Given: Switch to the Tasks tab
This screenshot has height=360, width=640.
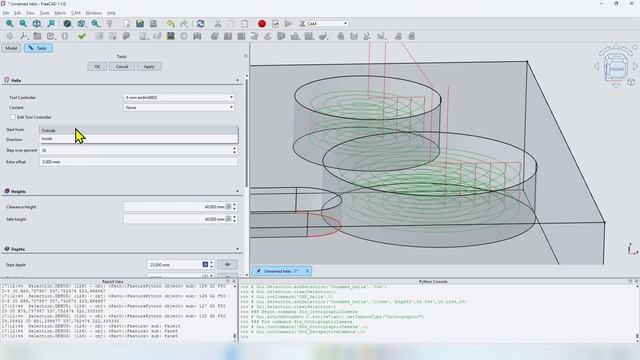Looking at the screenshot, I should [38, 48].
